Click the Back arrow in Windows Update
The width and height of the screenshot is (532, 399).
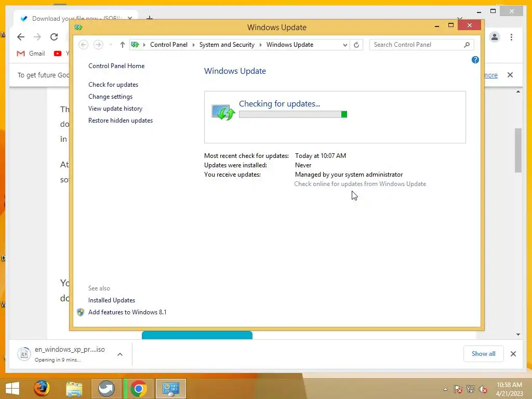coord(84,45)
